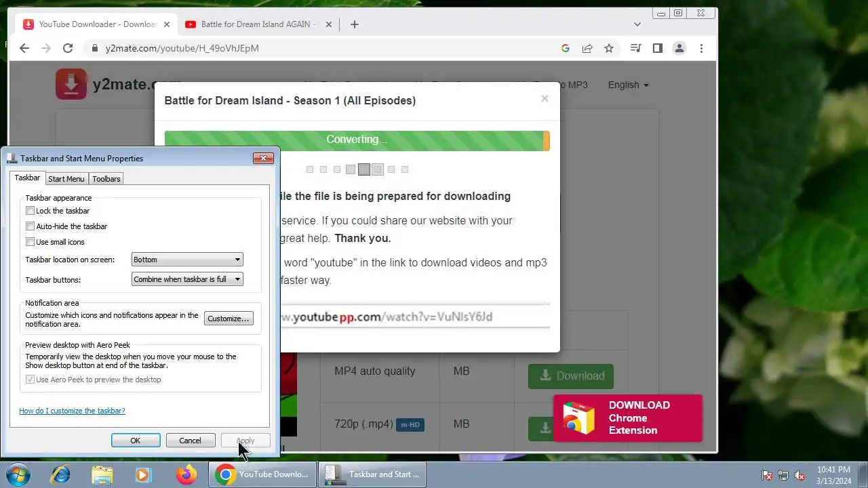Check Use small icons
Image resolution: width=868 pixels, height=488 pixels.
pyautogui.click(x=30, y=242)
